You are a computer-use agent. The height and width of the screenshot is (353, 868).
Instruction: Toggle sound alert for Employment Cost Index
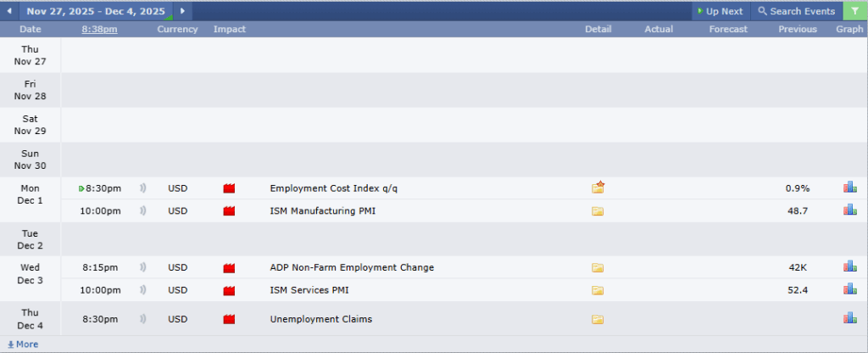[x=143, y=188]
